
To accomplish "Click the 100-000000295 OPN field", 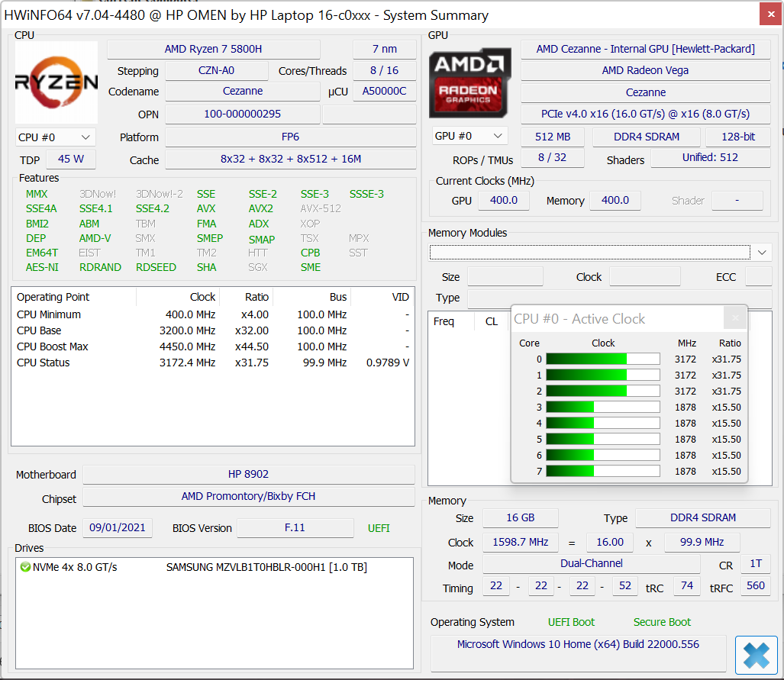I will [243, 114].
